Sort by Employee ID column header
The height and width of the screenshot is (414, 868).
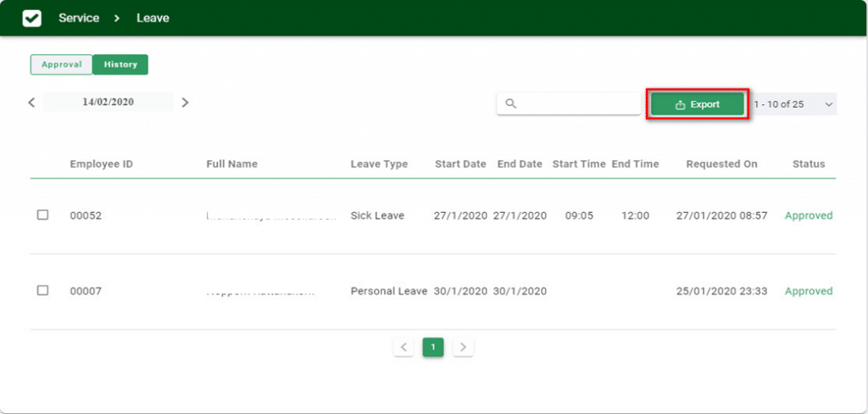click(101, 164)
